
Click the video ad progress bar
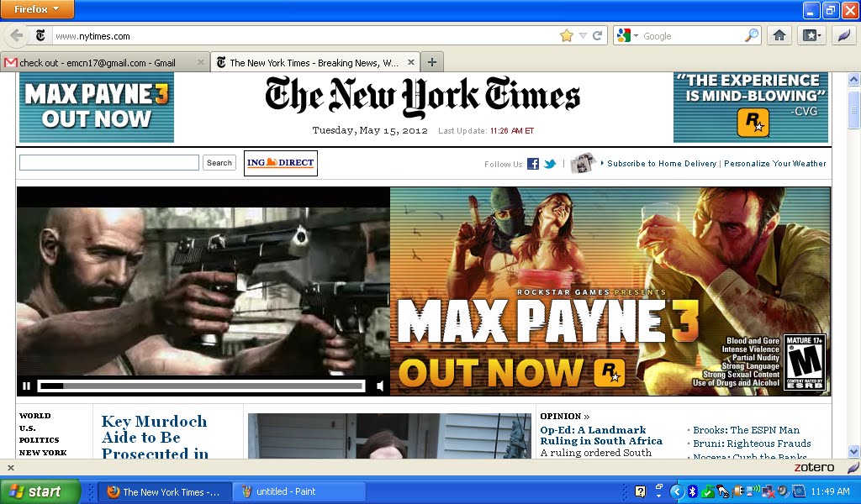tap(202, 386)
